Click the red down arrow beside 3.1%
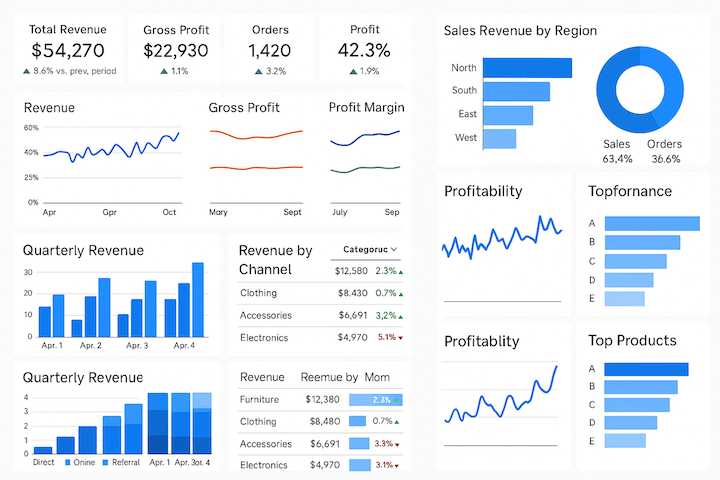The image size is (720, 480). [397, 466]
